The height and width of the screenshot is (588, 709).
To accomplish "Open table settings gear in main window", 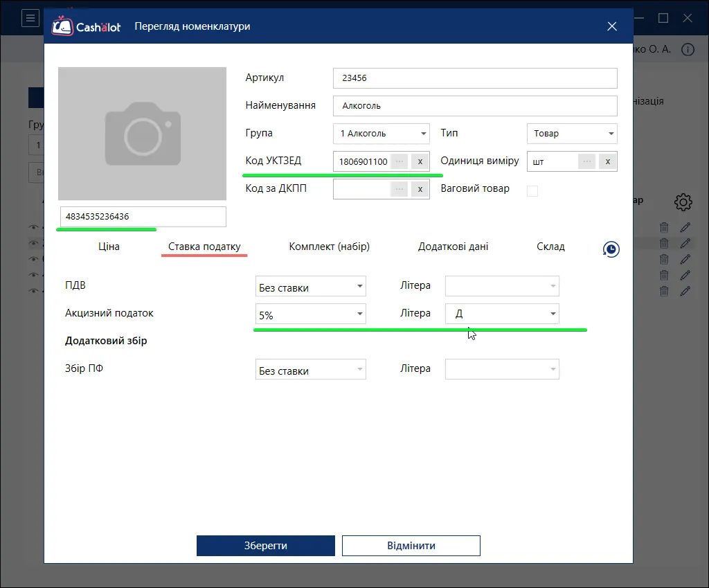I will pyautogui.click(x=683, y=202).
